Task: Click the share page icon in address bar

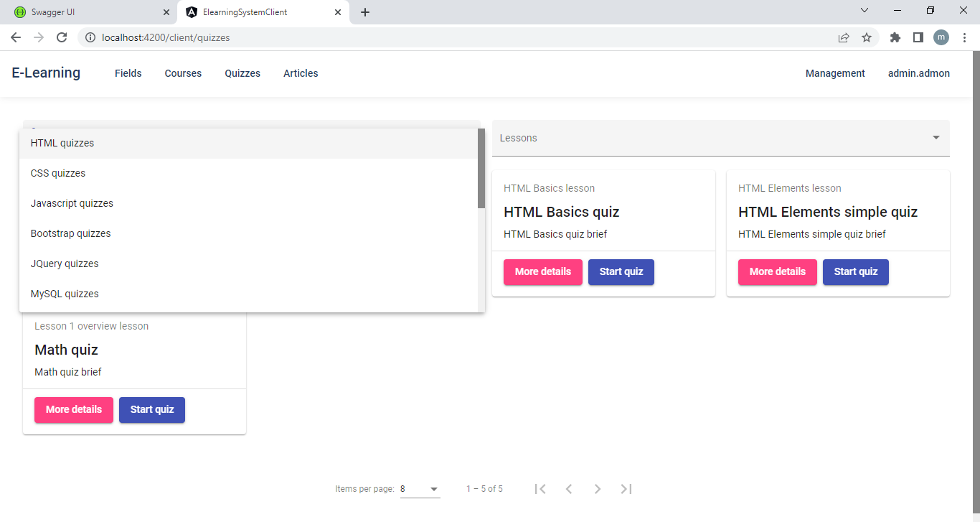Action: [x=844, y=37]
